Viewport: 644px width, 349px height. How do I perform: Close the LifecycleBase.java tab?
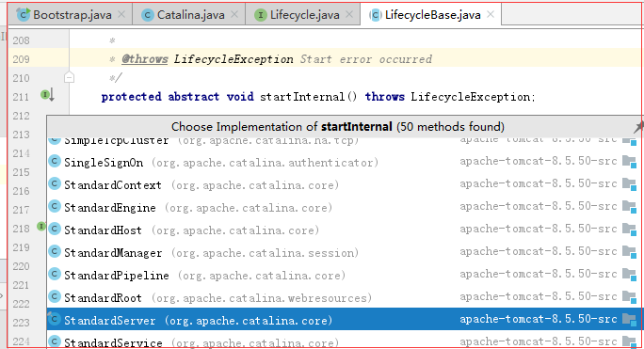point(491,14)
